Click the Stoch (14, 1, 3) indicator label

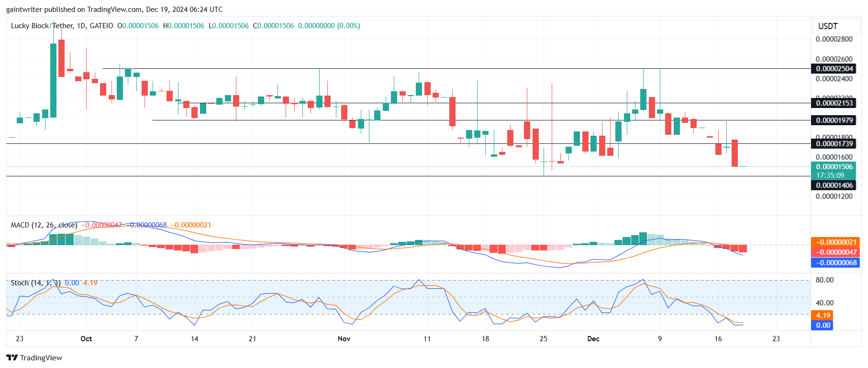tap(36, 283)
